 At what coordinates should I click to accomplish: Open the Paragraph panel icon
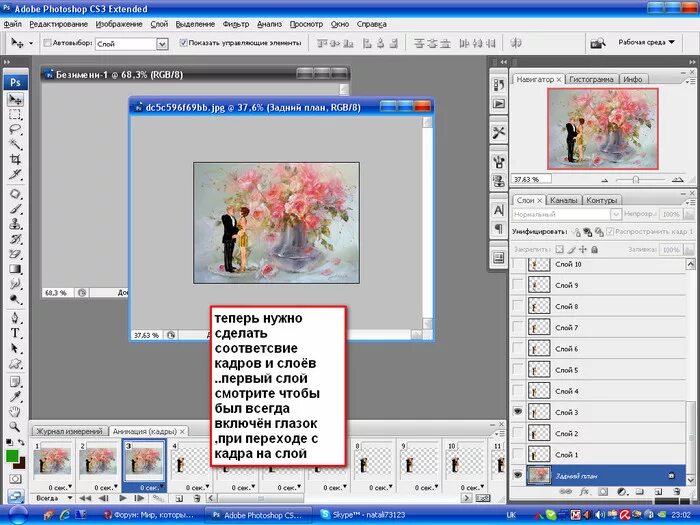coord(499,229)
